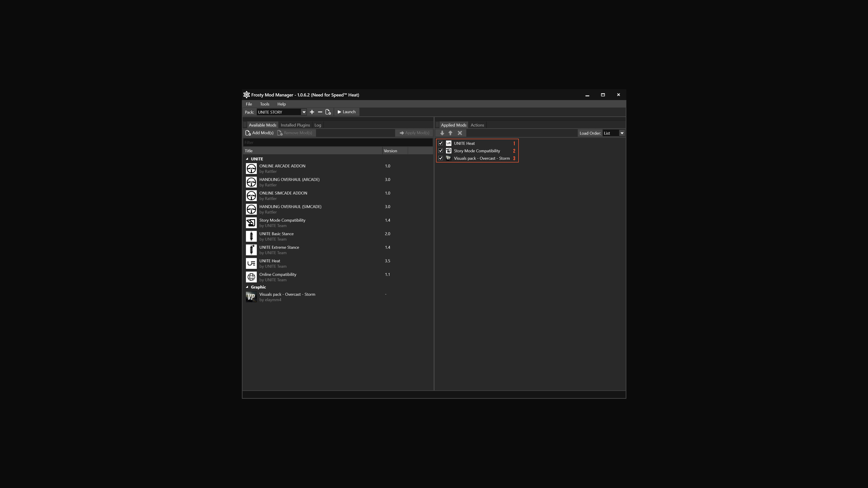Screen dimensions: 868x488
Task: Click ONLINE ARCADE ADDON steering wheel icon
Action: click(x=251, y=168)
